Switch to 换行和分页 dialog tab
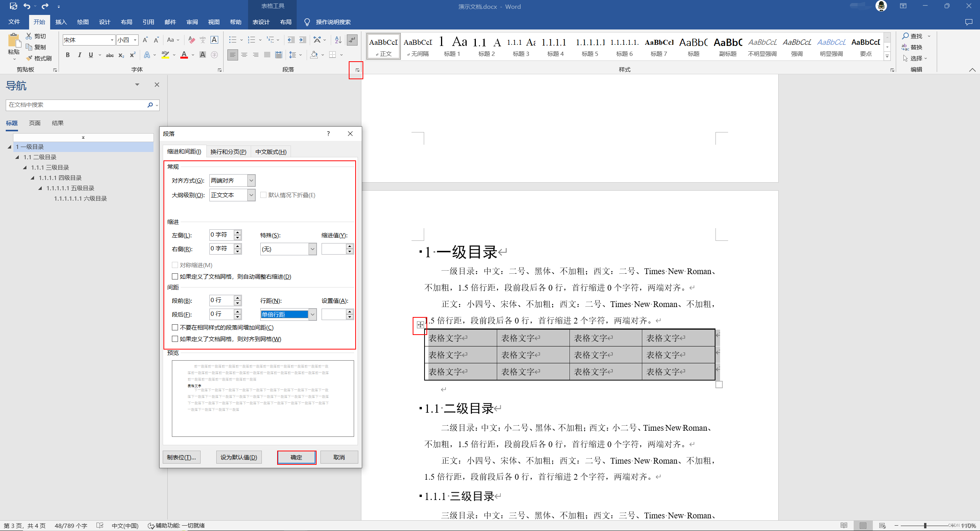This screenshot has width=980, height=531. (228, 152)
